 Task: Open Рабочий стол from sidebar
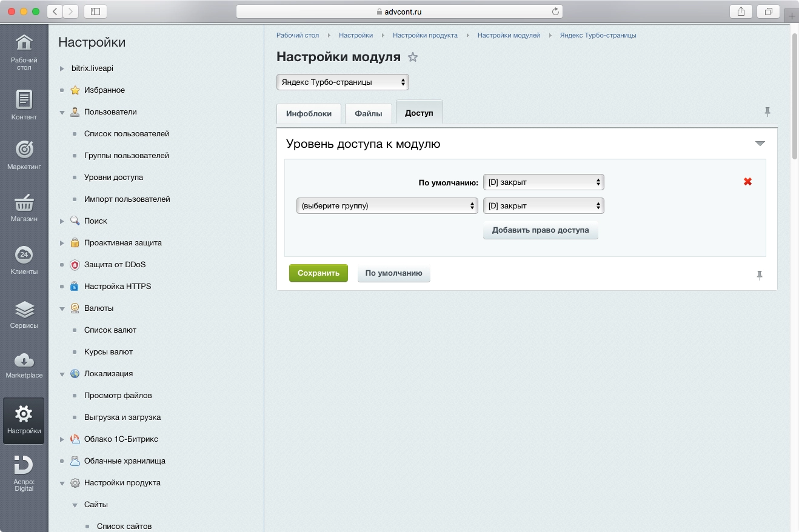24,52
